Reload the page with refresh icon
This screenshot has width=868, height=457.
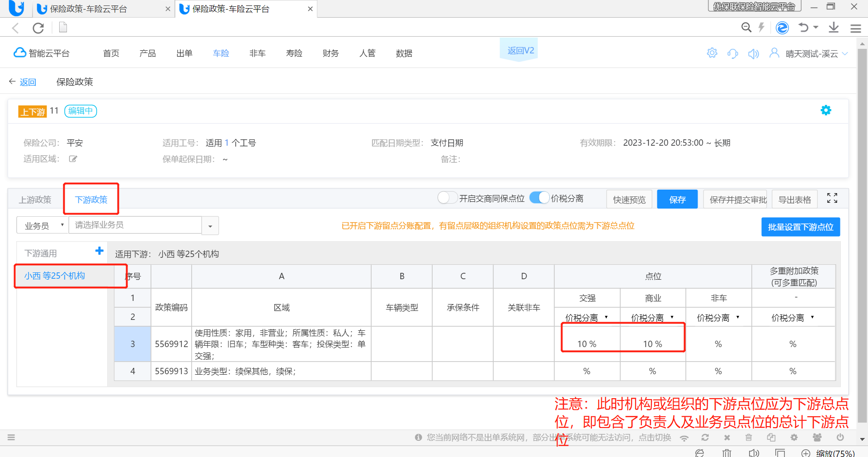[x=38, y=28]
